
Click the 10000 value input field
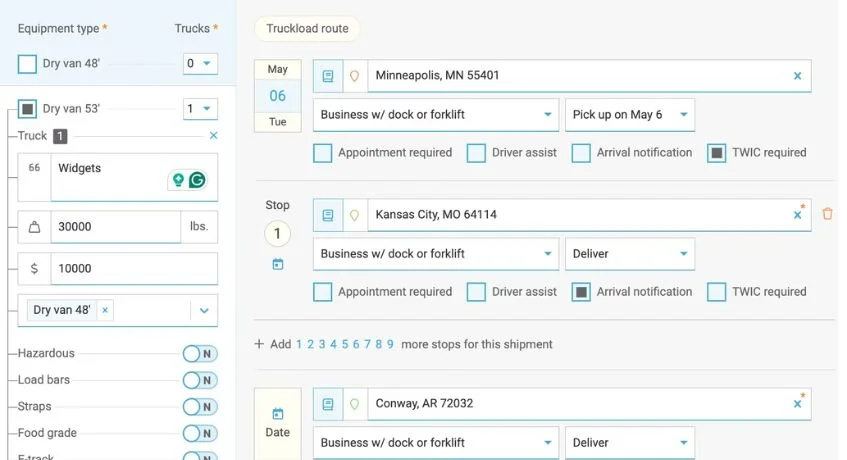tap(135, 268)
